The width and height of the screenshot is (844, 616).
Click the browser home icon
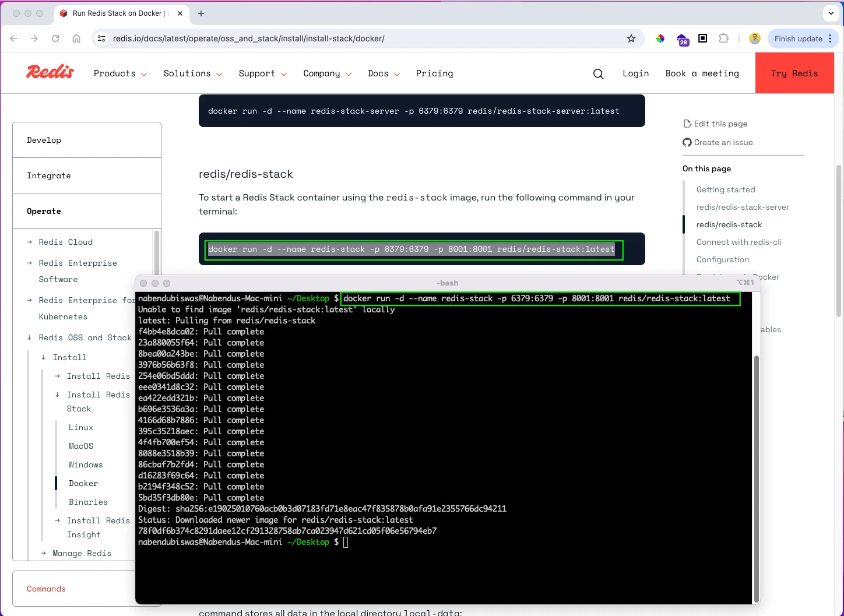click(76, 38)
